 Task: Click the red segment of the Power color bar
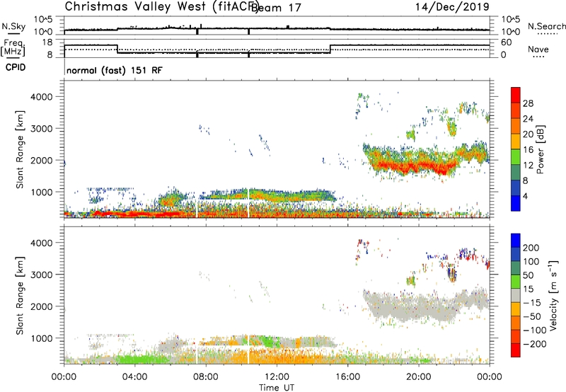516,96
